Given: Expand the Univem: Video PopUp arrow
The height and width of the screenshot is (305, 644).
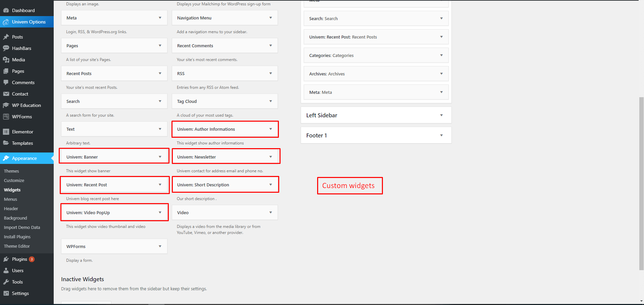Looking at the screenshot, I should pyautogui.click(x=160, y=212).
